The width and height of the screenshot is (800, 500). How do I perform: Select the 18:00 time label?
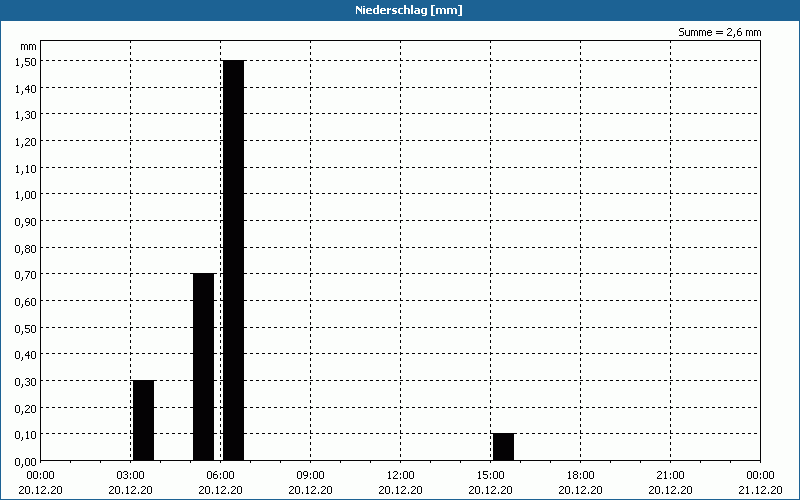(x=581, y=476)
